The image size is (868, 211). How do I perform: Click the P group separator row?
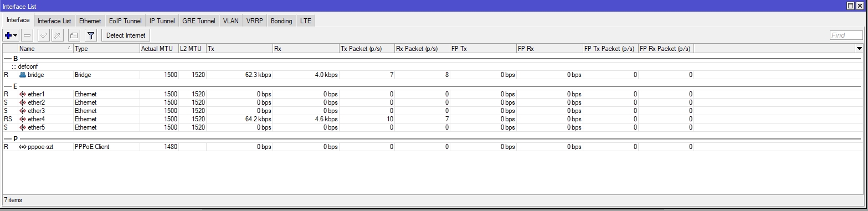pos(432,138)
